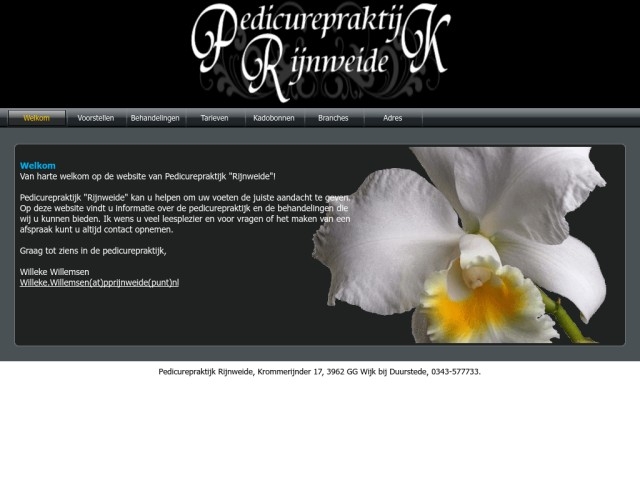Click the phone number 0343-577733
This screenshot has width=640, height=480.
[455, 372]
